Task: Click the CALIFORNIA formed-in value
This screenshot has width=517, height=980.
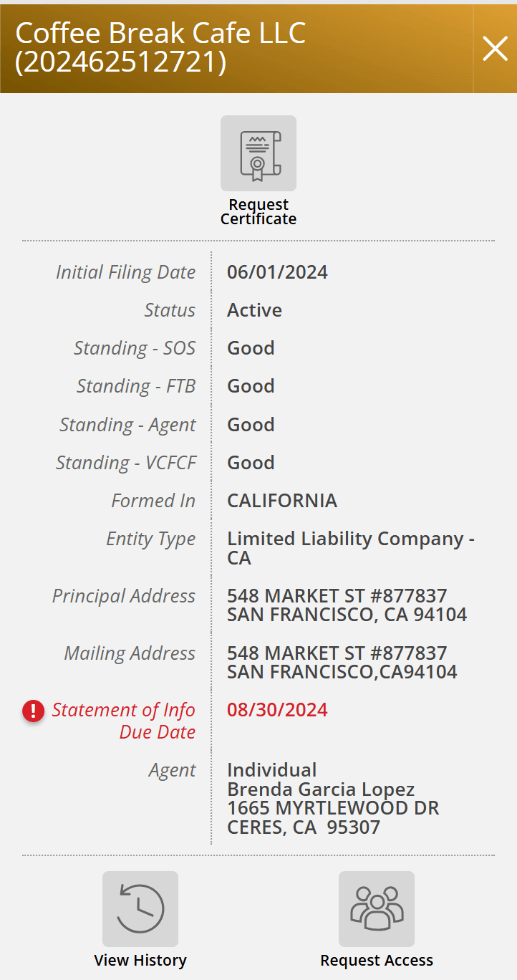Action: [x=282, y=501]
